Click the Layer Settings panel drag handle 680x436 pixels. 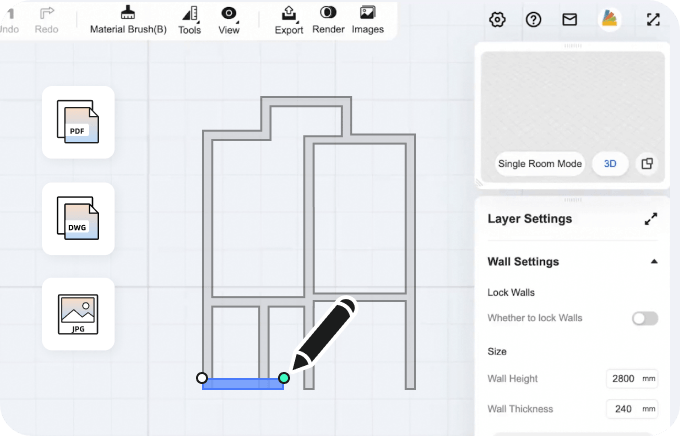pos(572,200)
